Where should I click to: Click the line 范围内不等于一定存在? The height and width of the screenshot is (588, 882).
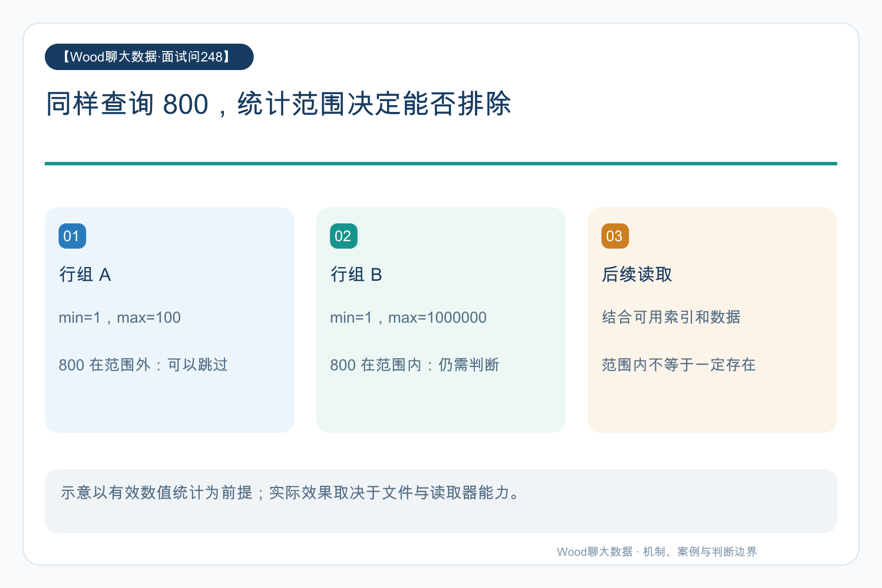tap(679, 365)
